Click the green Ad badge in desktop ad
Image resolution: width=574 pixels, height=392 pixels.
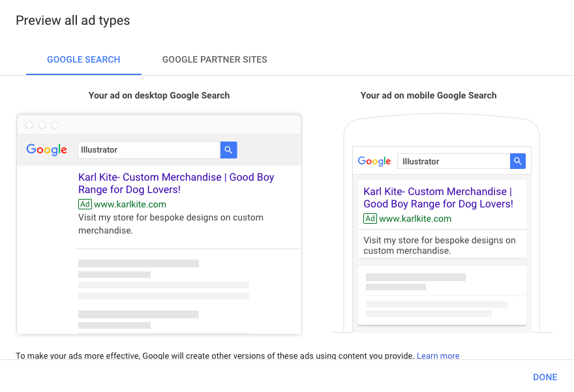pos(85,204)
